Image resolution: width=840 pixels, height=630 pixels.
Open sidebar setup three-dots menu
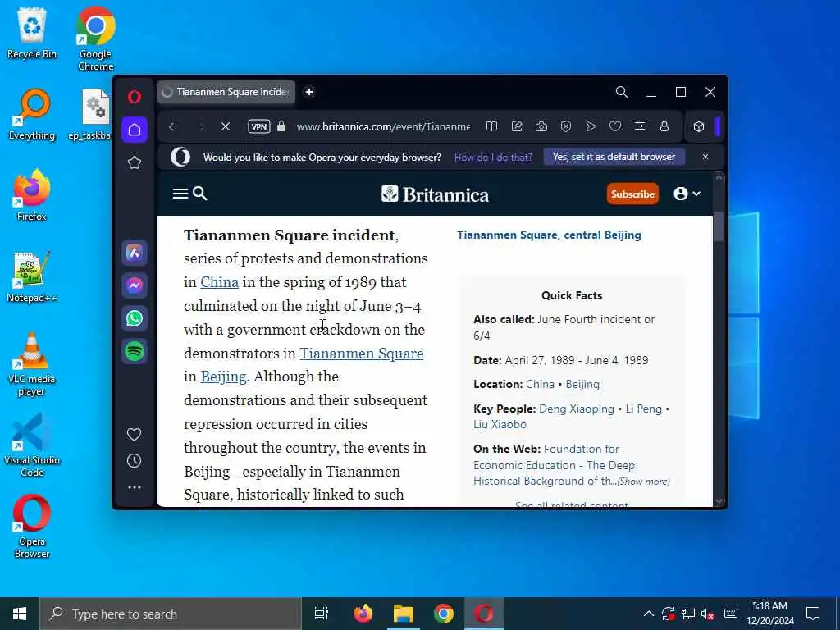click(135, 487)
